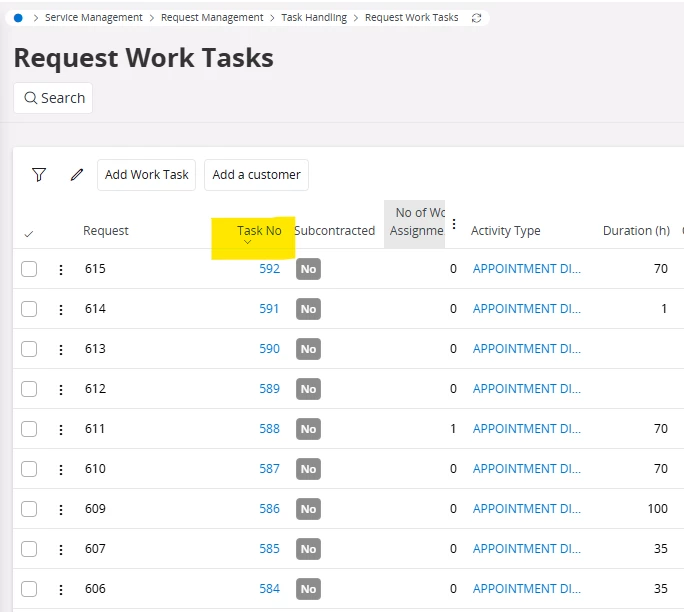
Task: Open Request Management in breadcrumb
Action: pyautogui.click(x=212, y=18)
